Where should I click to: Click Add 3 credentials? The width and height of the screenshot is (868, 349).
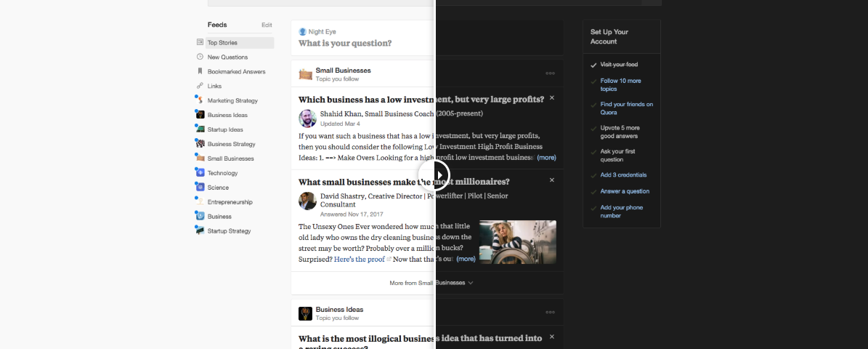coord(623,175)
